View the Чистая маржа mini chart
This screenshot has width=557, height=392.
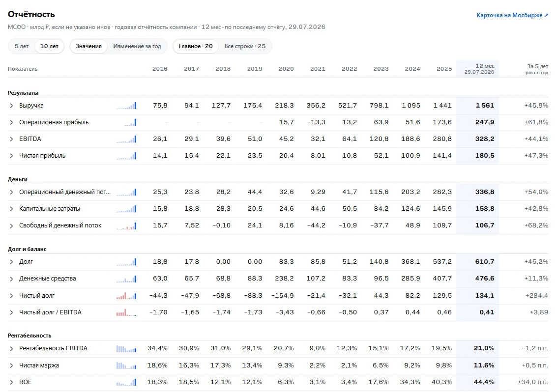click(x=126, y=365)
